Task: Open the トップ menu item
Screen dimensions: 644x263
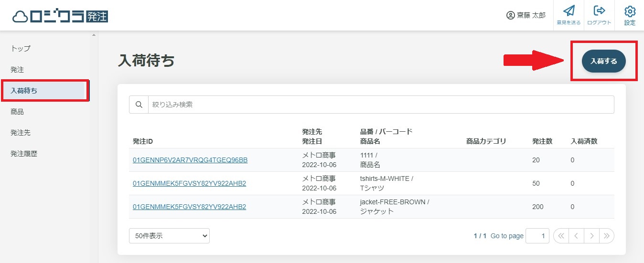Action: (21, 49)
